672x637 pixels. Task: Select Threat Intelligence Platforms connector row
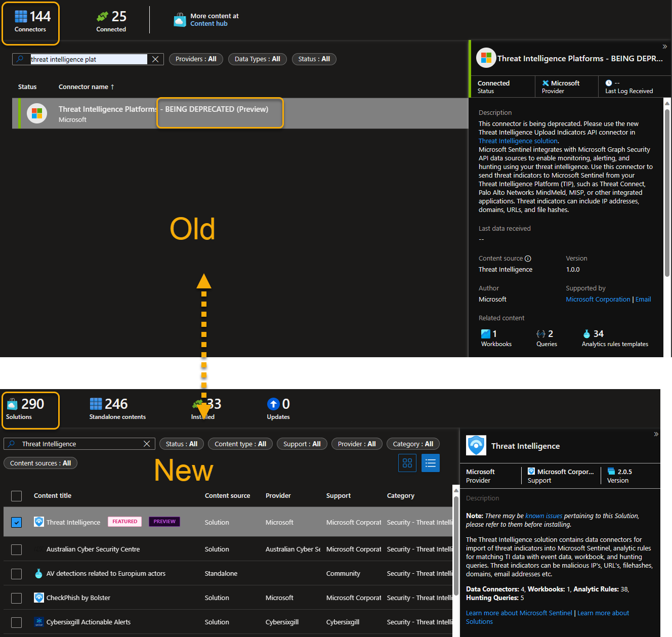pos(240,113)
